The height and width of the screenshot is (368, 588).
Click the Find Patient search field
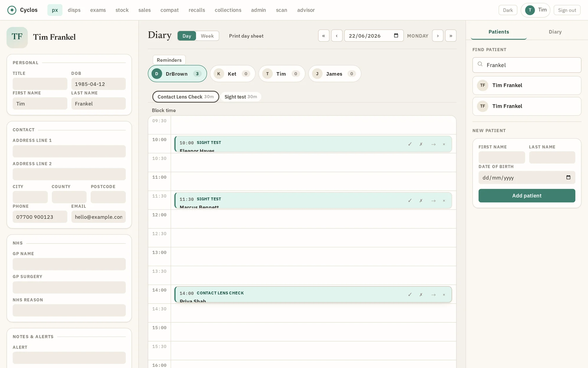click(x=527, y=65)
